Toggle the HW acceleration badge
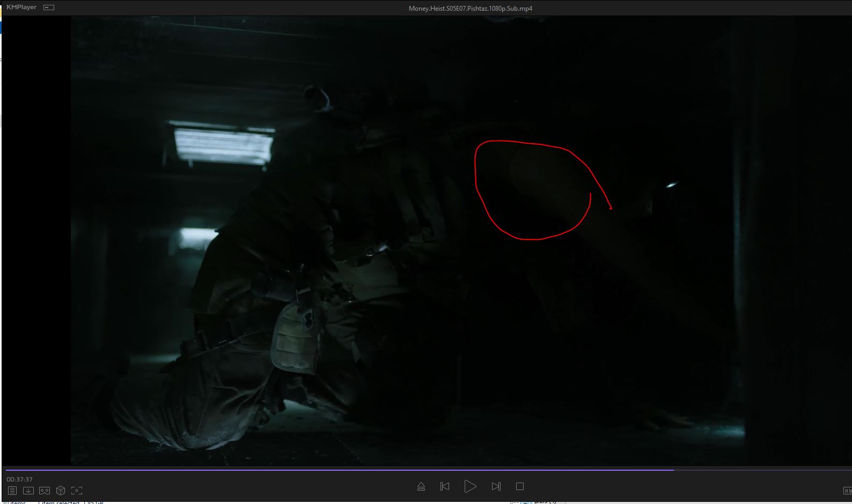The height and width of the screenshot is (504, 852). click(848, 491)
